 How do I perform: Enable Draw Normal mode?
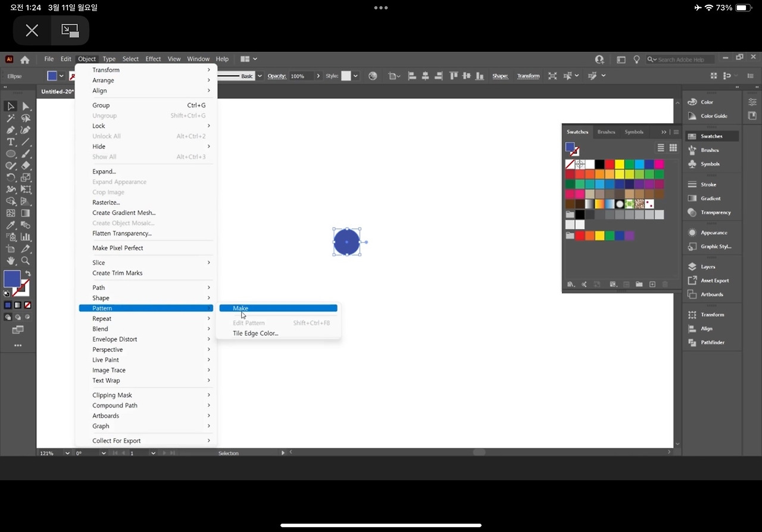point(8,317)
